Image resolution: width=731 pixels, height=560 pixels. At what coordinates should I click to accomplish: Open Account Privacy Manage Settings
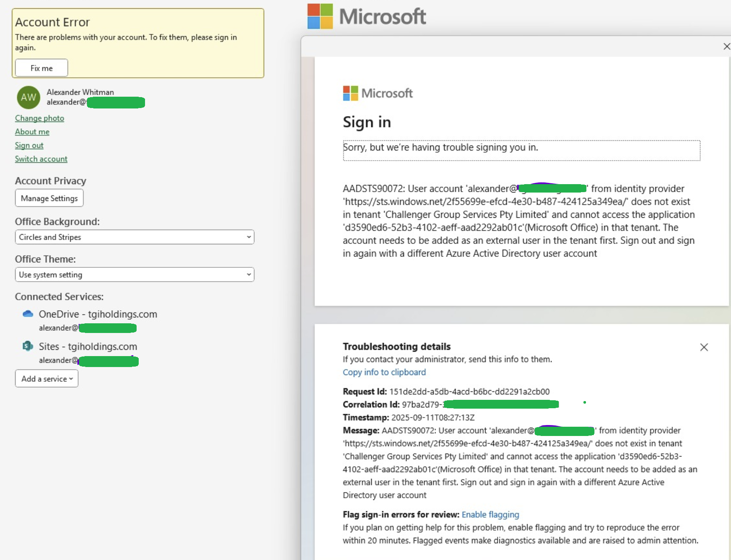[49, 198]
